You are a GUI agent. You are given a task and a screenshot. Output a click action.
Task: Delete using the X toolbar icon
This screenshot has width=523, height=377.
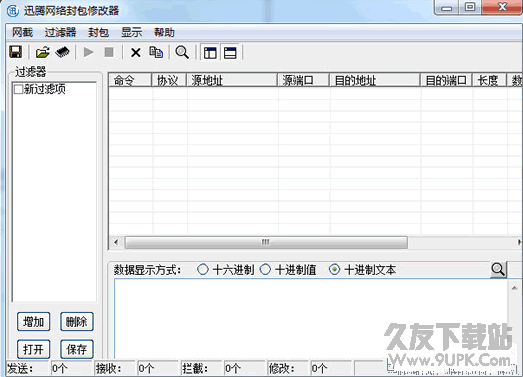coord(135,52)
